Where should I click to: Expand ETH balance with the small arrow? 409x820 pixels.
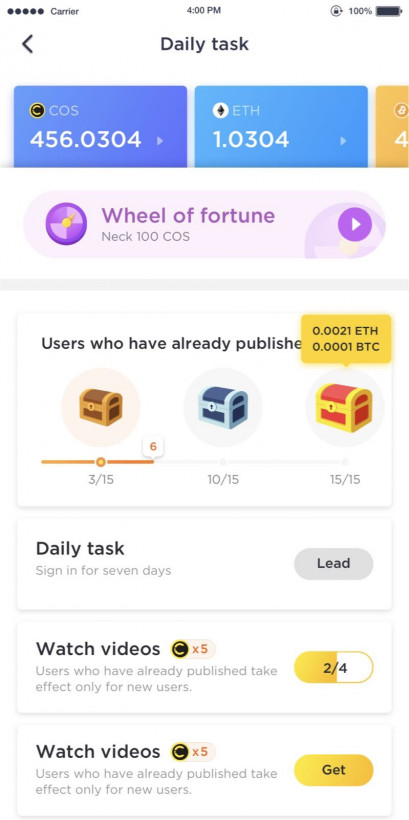(x=343, y=141)
